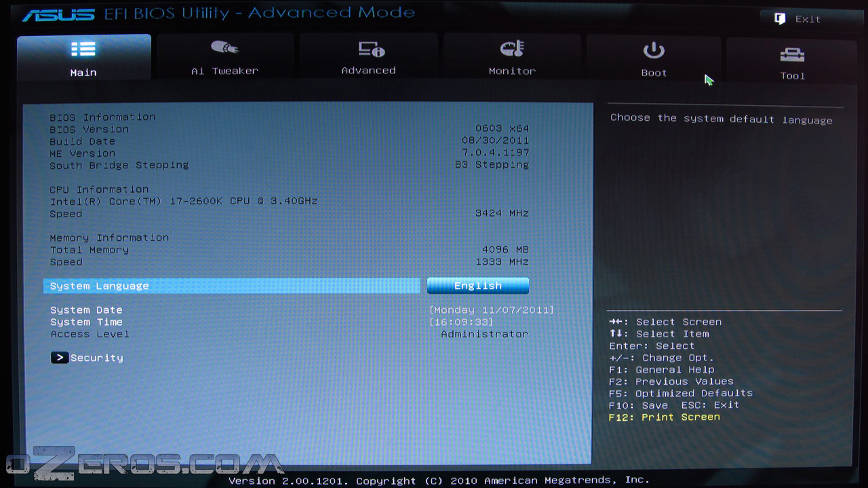Image resolution: width=868 pixels, height=488 pixels.
Task: Click the BIOS Version value 0603 x64
Action: coord(502,128)
